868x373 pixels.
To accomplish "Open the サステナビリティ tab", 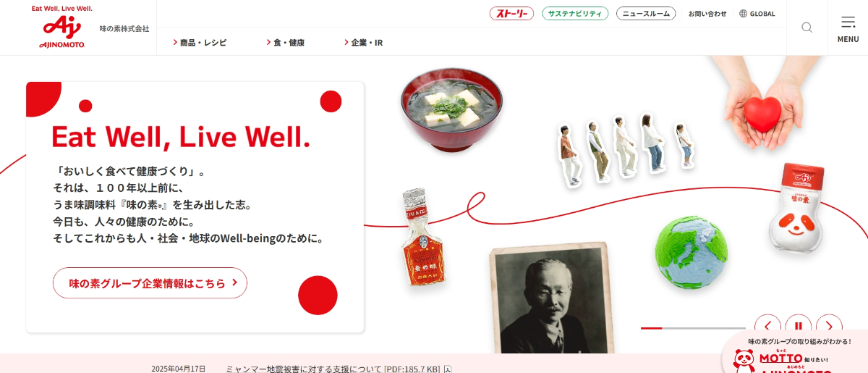I will tap(575, 14).
